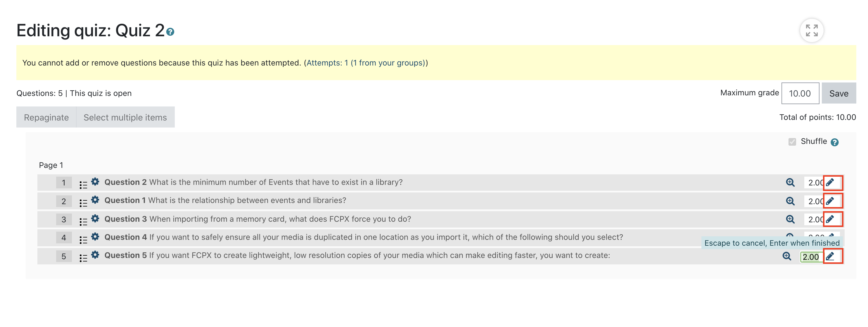Open help icon beside Quiz 2 title
868x327 pixels.
click(x=170, y=32)
